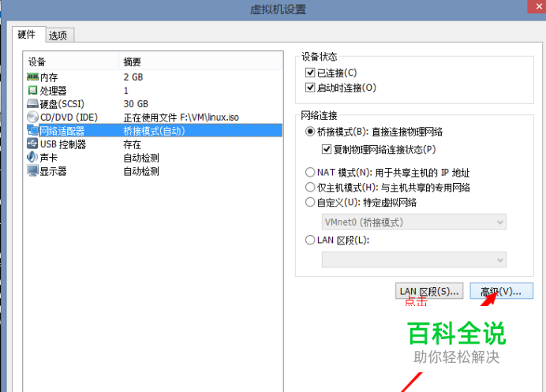The height and width of the screenshot is (392, 546).
Task: Select the CD/DVD (IDE) row label
Action: click(x=69, y=118)
